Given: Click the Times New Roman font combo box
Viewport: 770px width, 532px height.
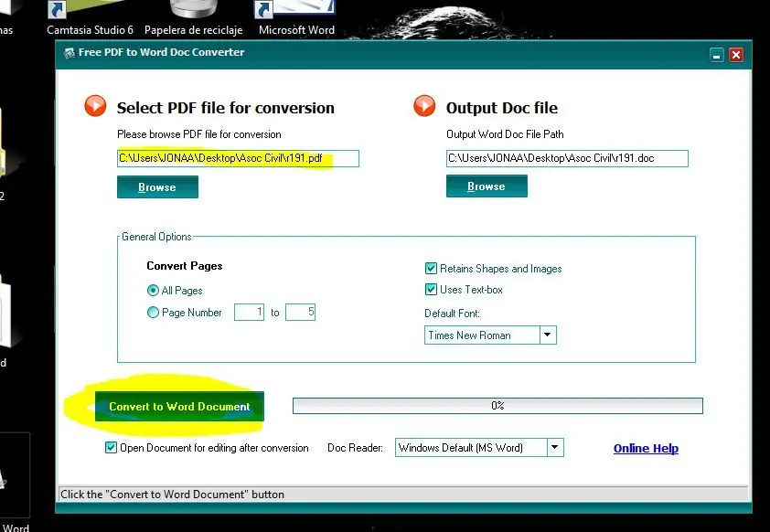Looking at the screenshot, I should point(490,335).
